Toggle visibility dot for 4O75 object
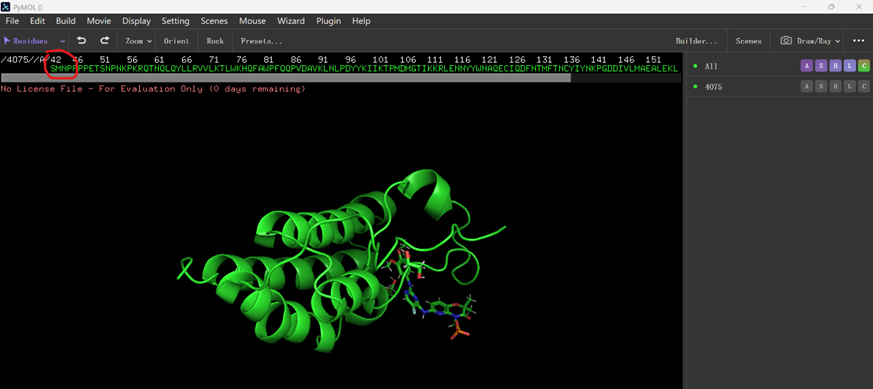Image resolution: width=873 pixels, height=389 pixels. click(695, 86)
